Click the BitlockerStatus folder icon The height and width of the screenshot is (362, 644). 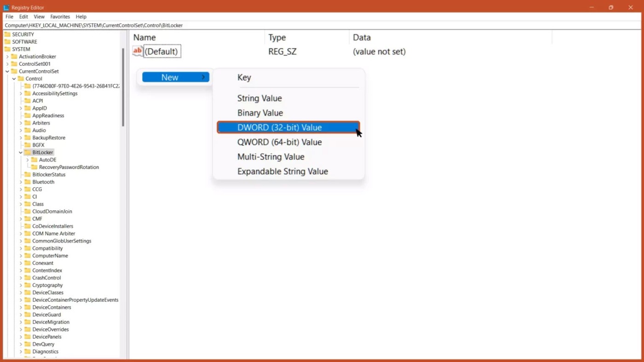click(x=28, y=174)
